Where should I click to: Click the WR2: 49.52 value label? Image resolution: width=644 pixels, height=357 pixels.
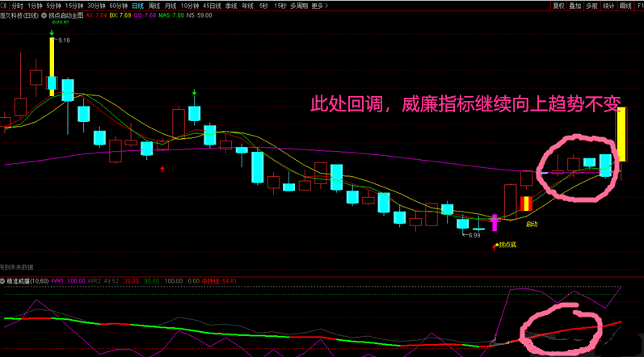click(103, 281)
